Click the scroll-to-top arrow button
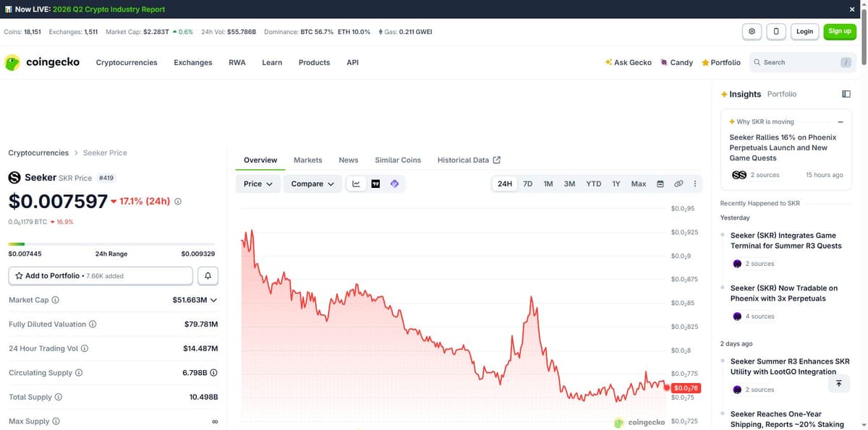This screenshot has height=430, width=868. click(x=838, y=384)
